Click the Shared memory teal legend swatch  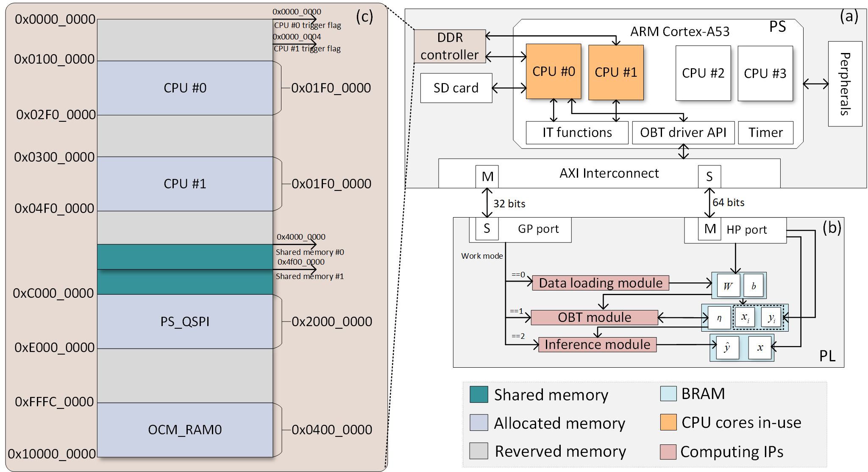[479, 394]
